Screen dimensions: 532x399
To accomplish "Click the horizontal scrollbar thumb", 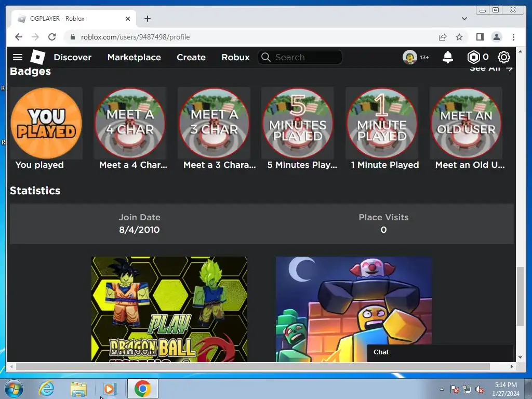I will pyautogui.click(x=253, y=366).
